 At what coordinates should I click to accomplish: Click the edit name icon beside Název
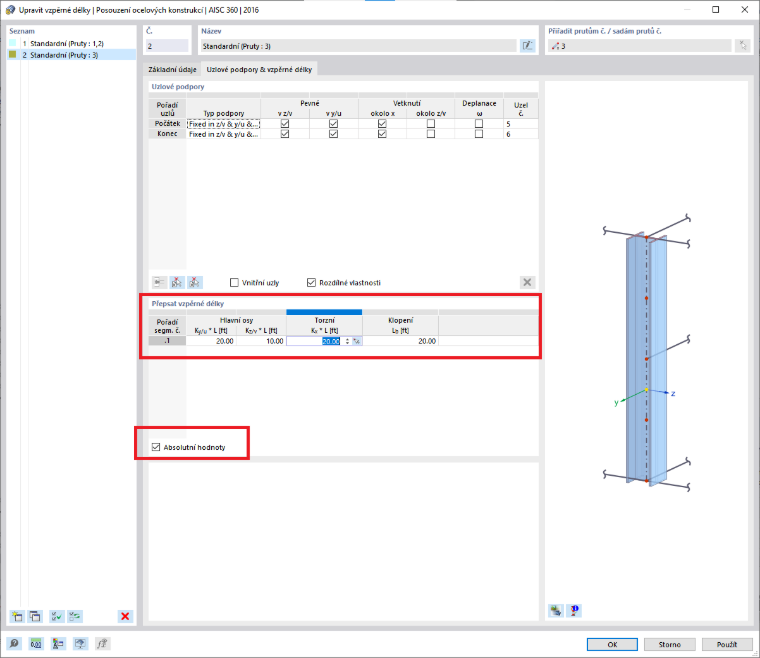(527, 46)
